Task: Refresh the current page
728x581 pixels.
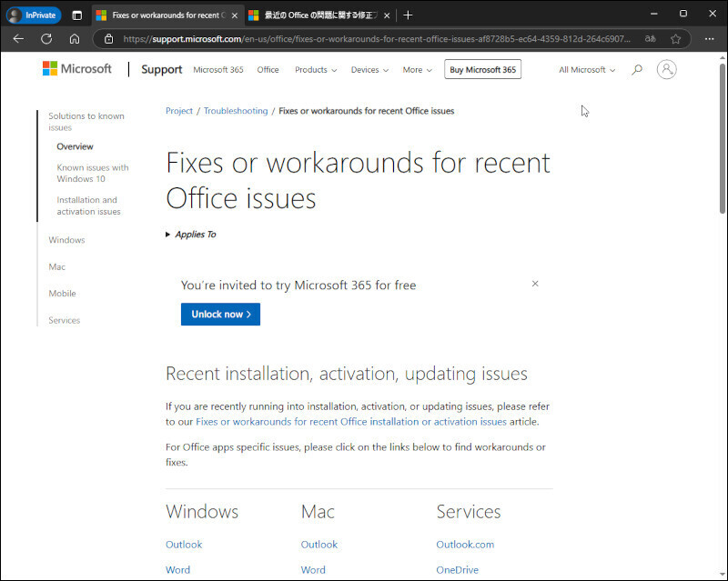Action: (x=46, y=39)
